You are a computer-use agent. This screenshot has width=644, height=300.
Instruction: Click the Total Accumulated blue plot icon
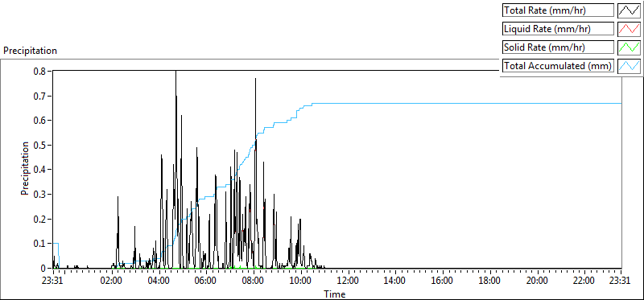630,66
